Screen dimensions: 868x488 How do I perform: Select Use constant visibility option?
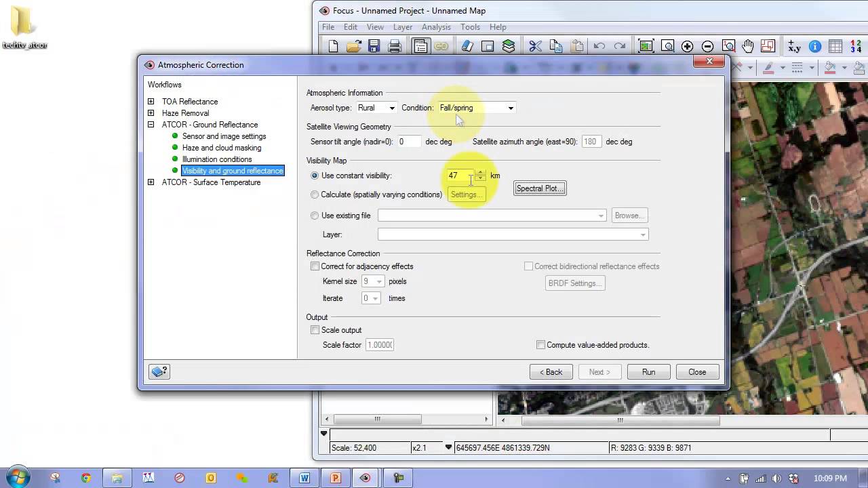coord(315,176)
